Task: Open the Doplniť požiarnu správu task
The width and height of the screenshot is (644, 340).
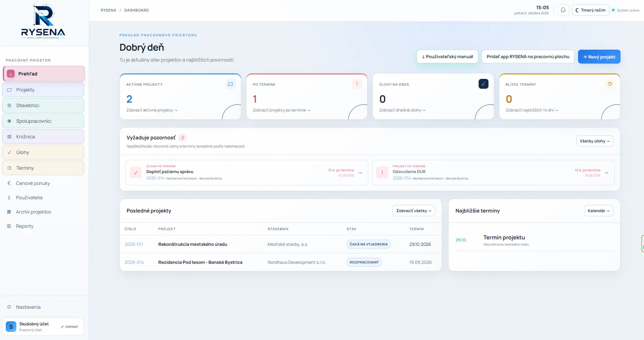Action: coord(247,173)
